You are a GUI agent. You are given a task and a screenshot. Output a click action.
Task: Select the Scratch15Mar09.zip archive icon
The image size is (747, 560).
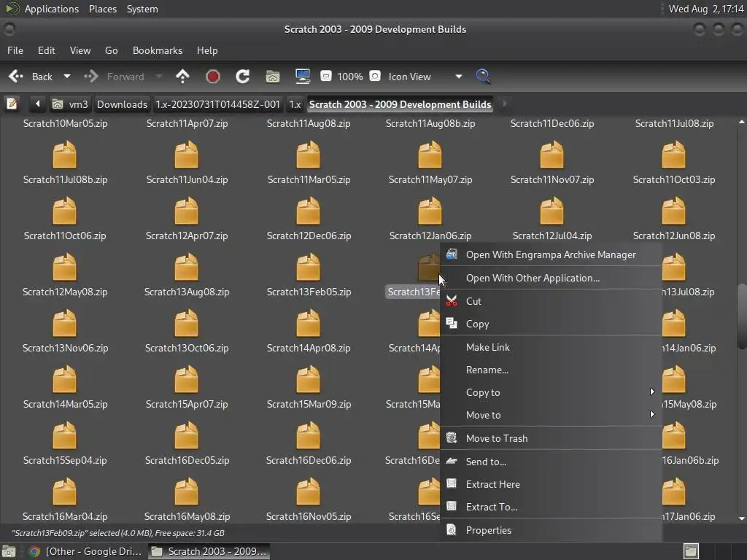[x=309, y=379]
